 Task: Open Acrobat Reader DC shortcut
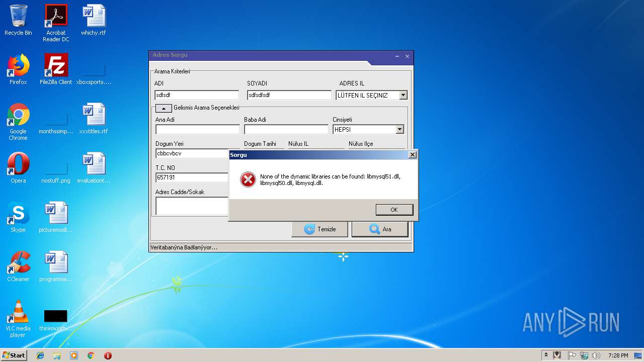coord(56,23)
